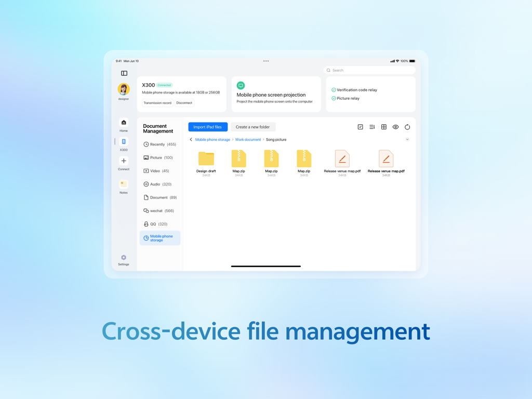Switch to grid view of files

coord(384,126)
